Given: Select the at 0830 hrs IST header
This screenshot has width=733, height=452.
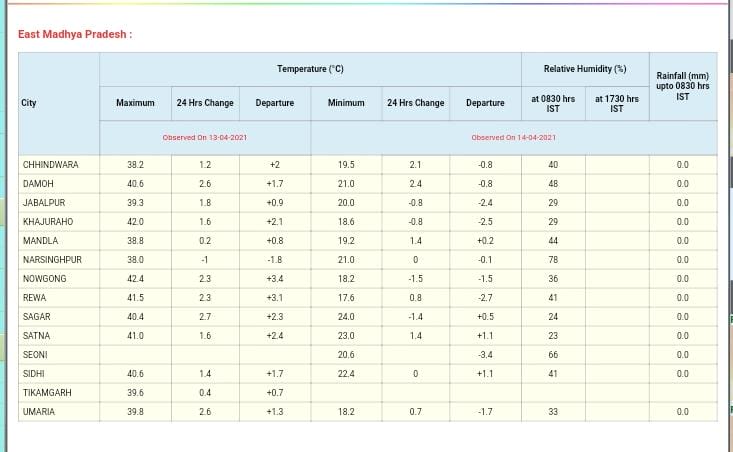Looking at the screenshot, I should pos(552,103).
